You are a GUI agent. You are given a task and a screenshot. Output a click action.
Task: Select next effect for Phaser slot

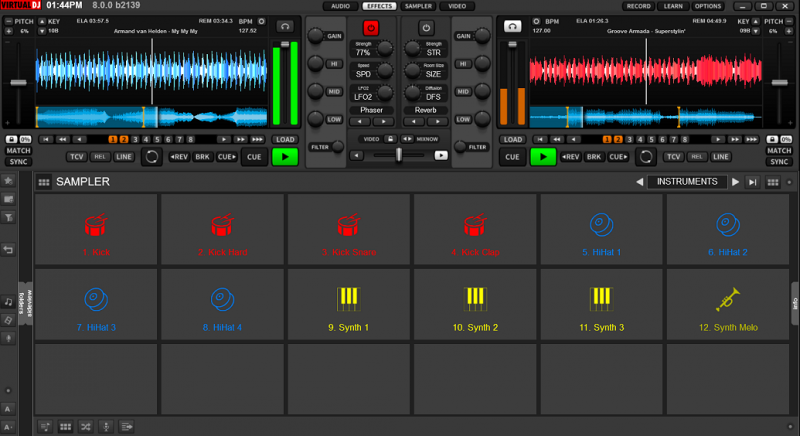383,122
